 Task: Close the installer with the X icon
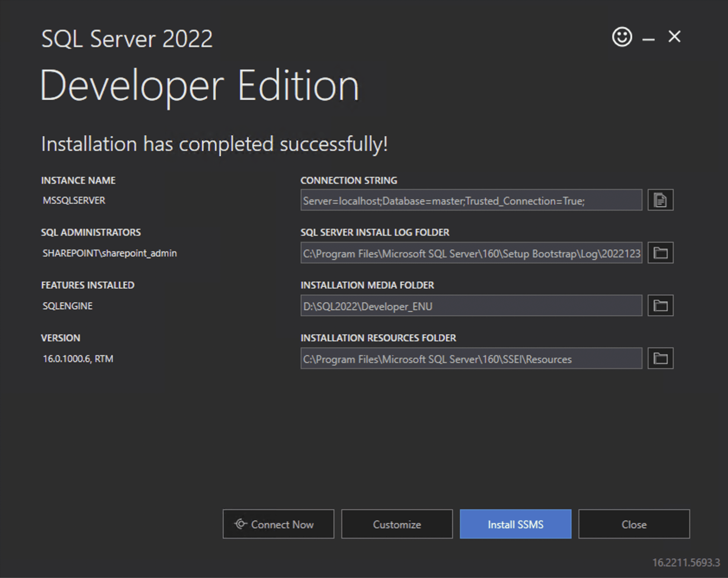coord(674,37)
